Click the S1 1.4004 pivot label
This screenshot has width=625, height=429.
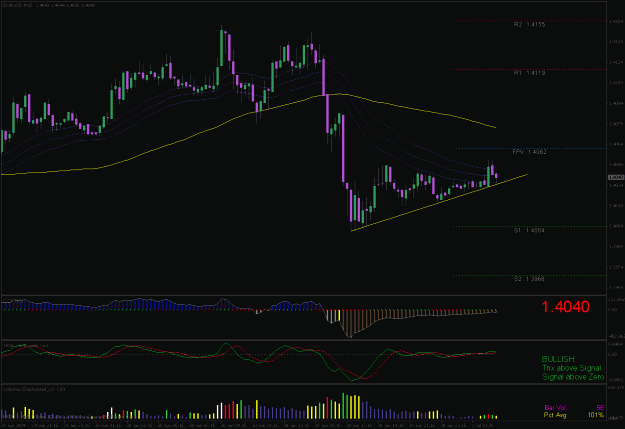pos(529,230)
